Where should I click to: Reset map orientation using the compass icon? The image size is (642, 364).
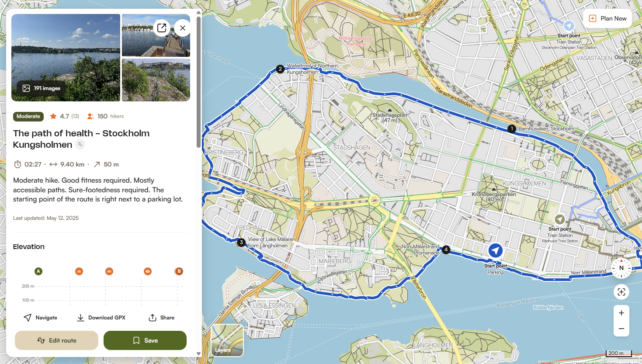[621, 268]
